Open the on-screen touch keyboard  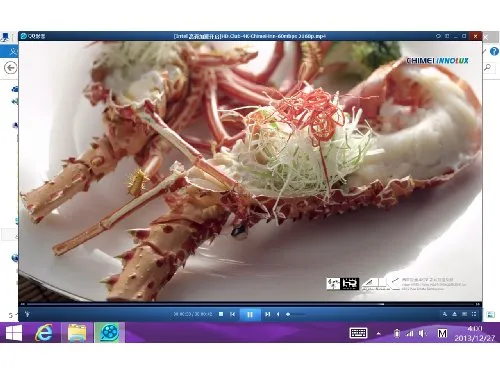coord(358,333)
